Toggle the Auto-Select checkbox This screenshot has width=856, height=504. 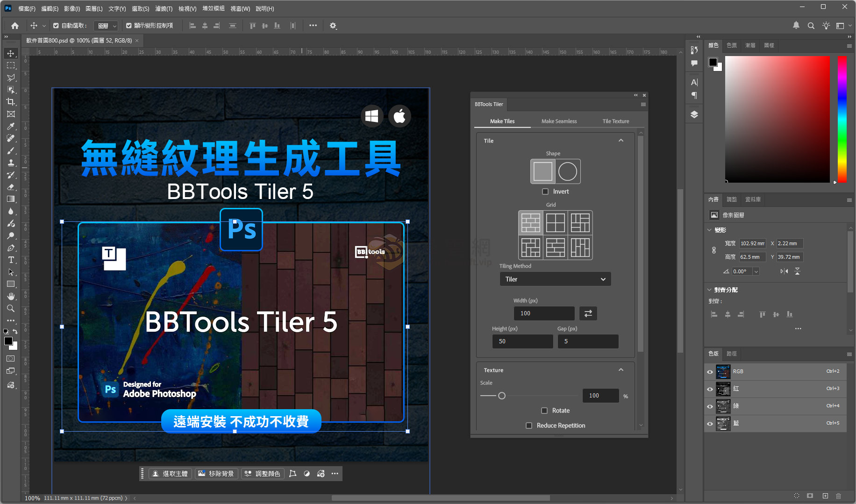pyautogui.click(x=56, y=26)
